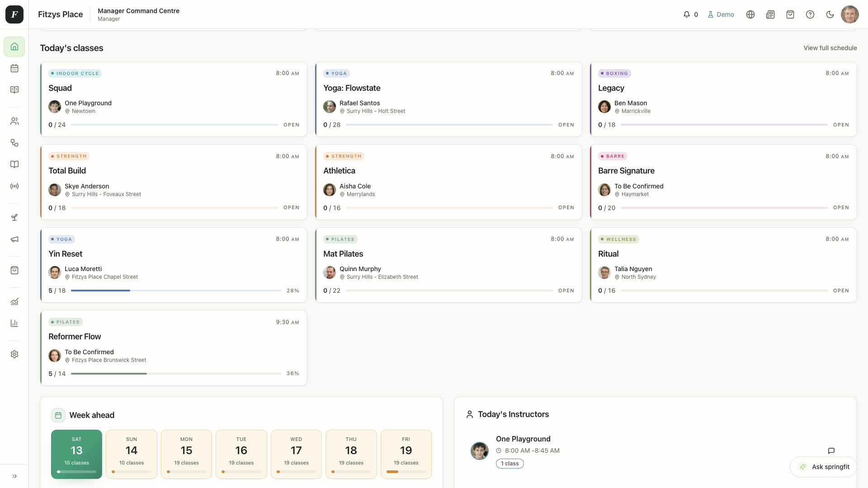Screen dimensions: 868x488
Task: Open Ask springfit assistant
Action: pos(823,467)
